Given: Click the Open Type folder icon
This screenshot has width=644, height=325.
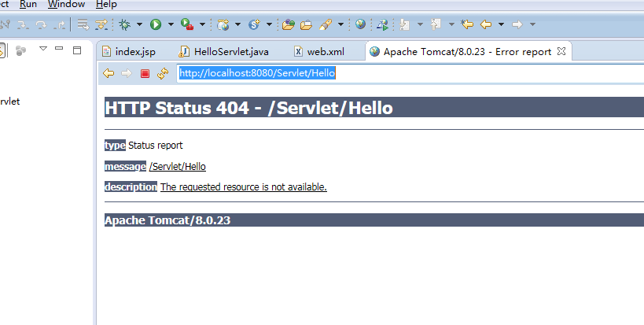Looking at the screenshot, I should tap(289, 24).
